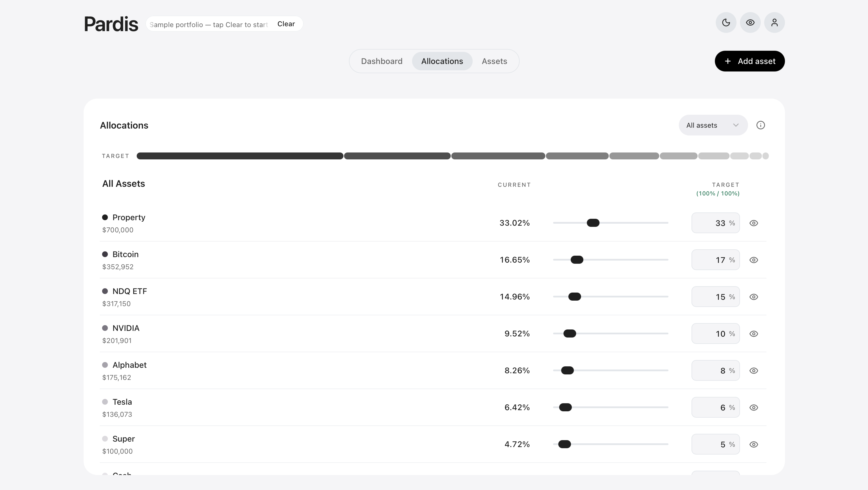
Task: Click the Tesla asset name
Action: tap(122, 402)
